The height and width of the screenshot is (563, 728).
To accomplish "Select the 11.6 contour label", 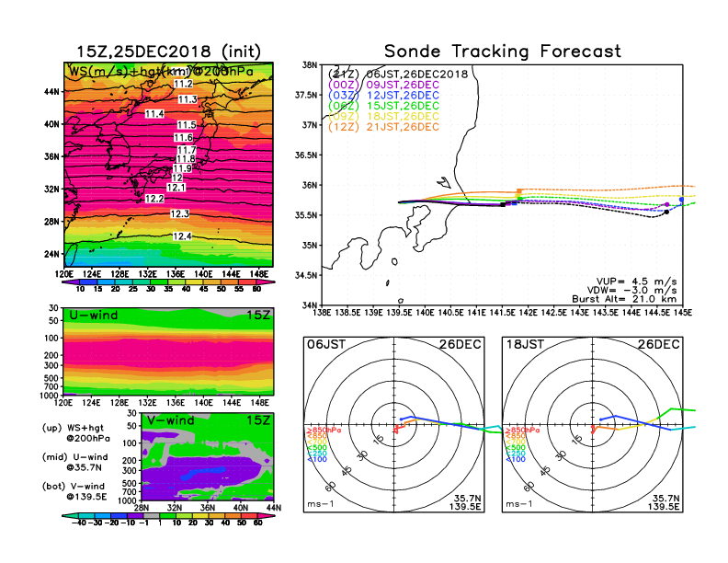I will pos(184,137).
